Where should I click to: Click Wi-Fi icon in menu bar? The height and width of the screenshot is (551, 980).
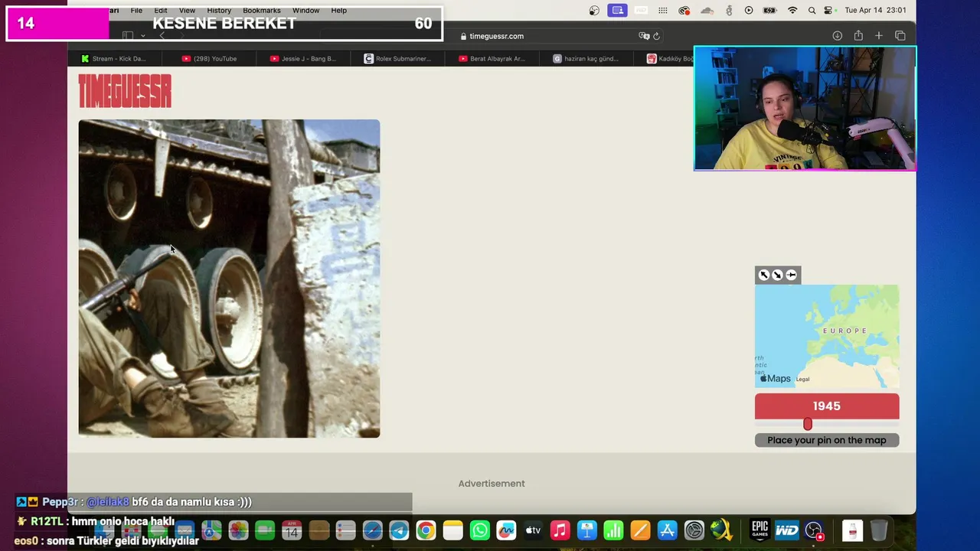click(x=792, y=11)
